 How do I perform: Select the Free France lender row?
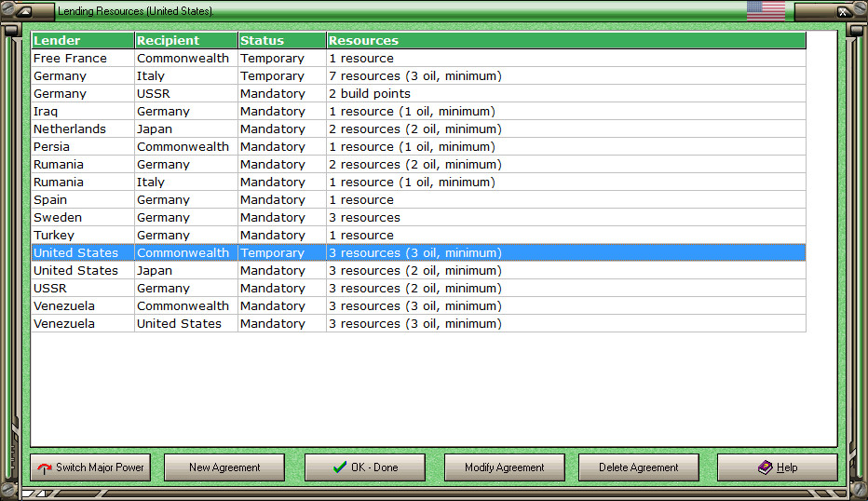(x=418, y=58)
